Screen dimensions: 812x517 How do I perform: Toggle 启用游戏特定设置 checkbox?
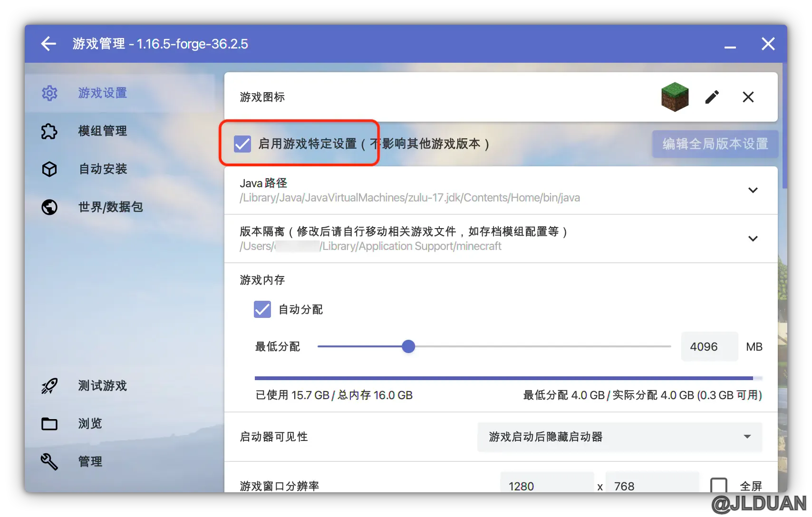(x=242, y=144)
